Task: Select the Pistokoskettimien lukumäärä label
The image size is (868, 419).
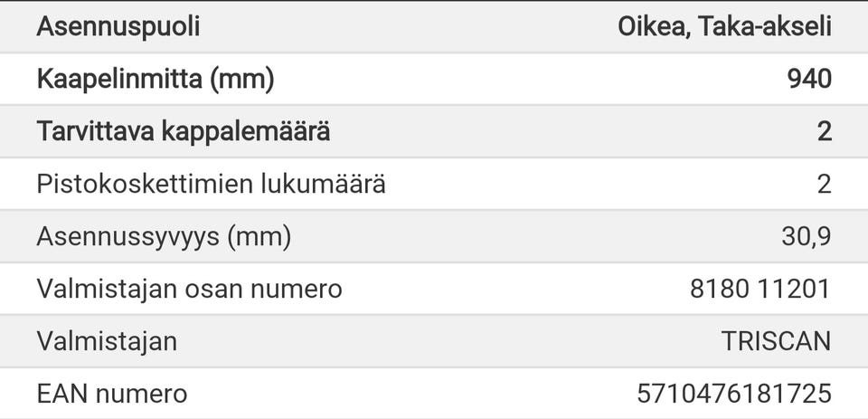Action: (x=211, y=184)
